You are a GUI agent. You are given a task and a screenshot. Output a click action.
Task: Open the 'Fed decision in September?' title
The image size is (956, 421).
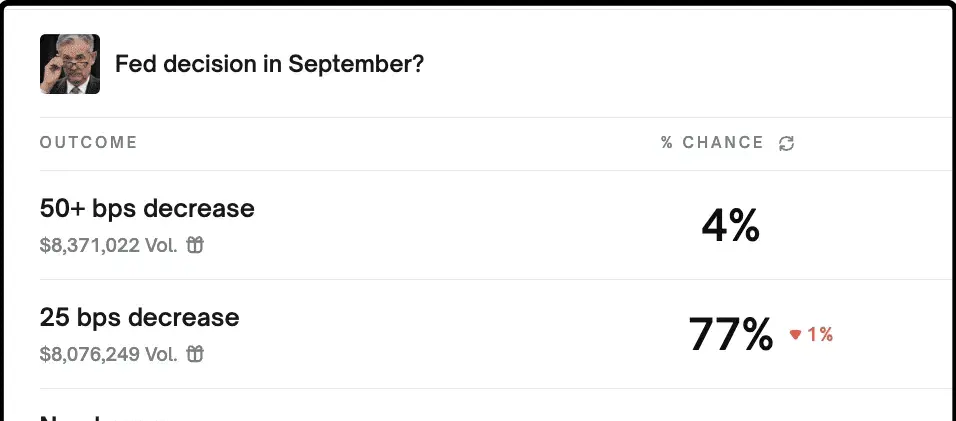pos(269,63)
